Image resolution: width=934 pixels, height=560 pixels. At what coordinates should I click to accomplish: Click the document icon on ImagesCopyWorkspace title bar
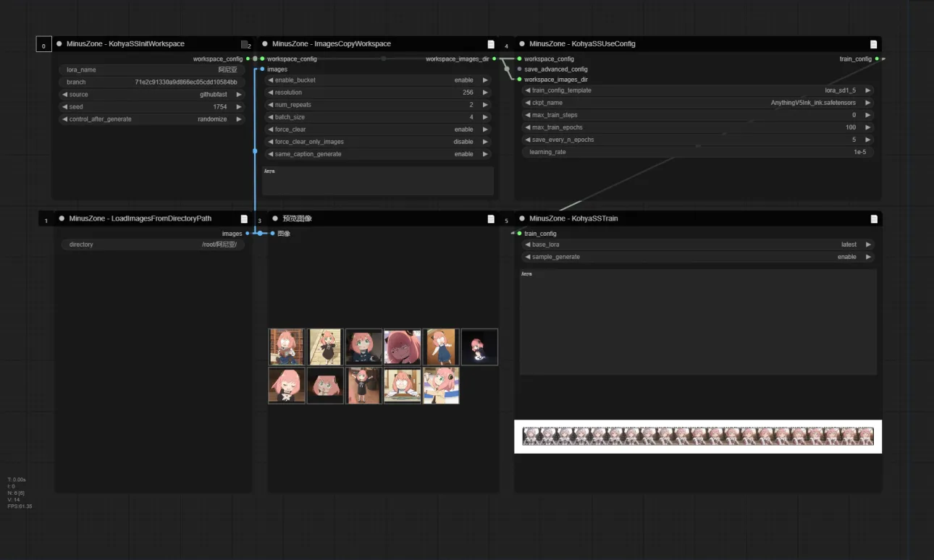point(491,44)
